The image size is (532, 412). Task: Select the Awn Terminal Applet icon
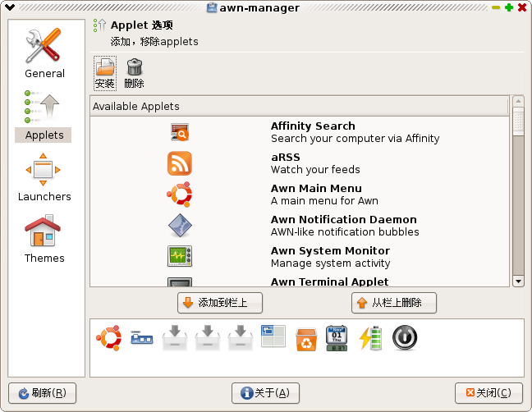pyautogui.click(x=180, y=282)
